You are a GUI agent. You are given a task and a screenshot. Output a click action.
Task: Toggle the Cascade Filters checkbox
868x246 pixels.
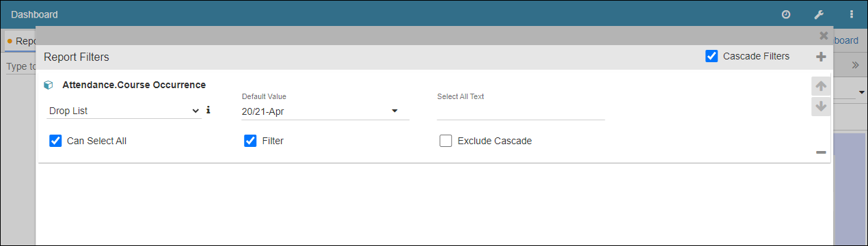click(x=711, y=56)
